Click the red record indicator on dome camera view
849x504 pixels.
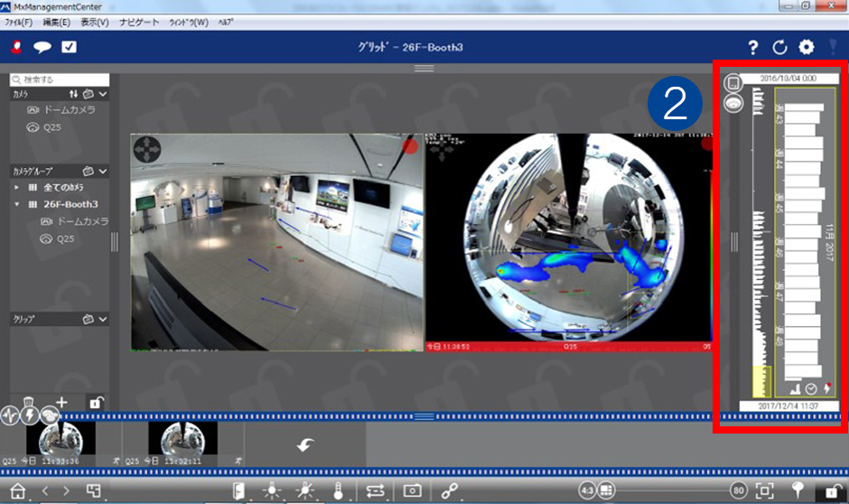click(x=410, y=146)
